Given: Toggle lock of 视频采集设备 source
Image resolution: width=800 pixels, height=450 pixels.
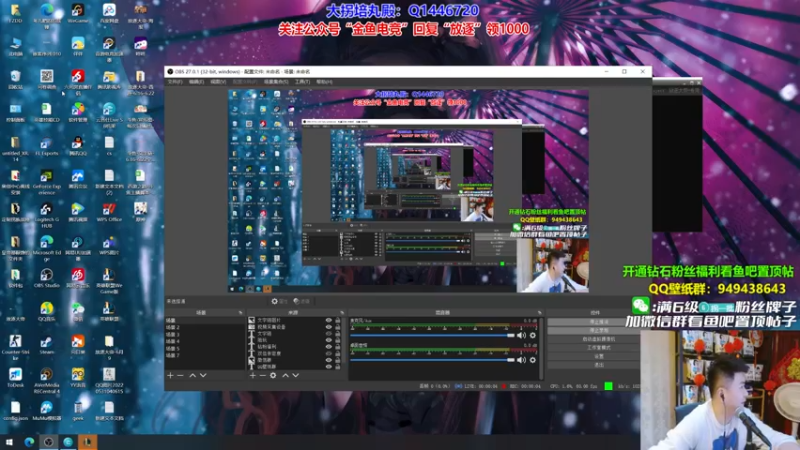Looking at the screenshot, I should (338, 327).
